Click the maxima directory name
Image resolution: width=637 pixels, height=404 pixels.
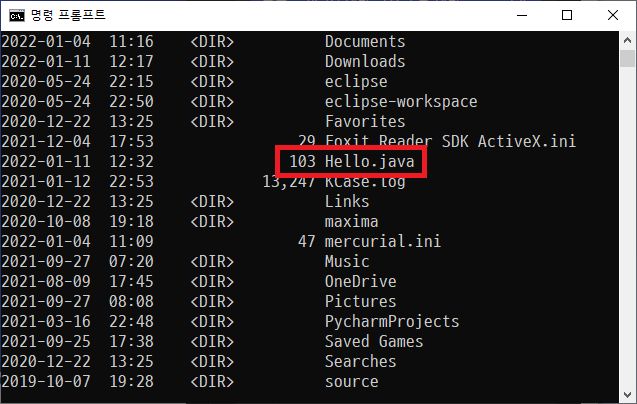pyautogui.click(x=351, y=222)
